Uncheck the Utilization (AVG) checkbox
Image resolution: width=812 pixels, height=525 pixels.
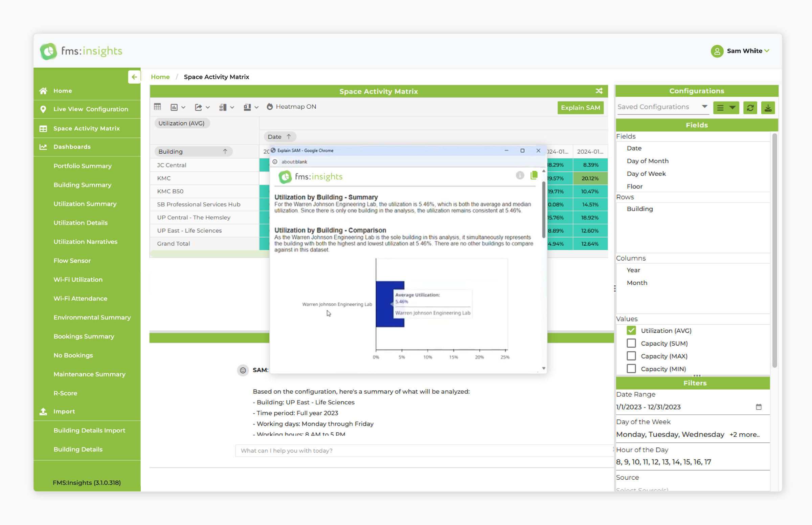pos(631,331)
